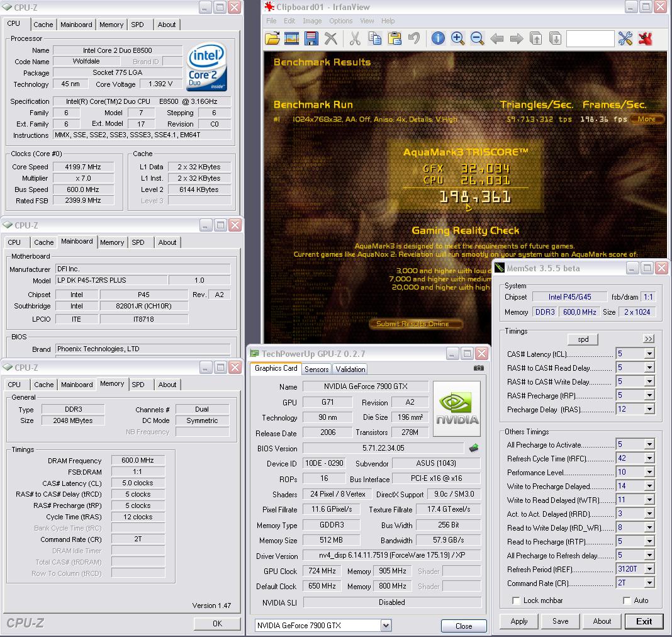Click the next page icon in IrfanView
Viewport: 672px width, 637px height.
tap(556, 38)
